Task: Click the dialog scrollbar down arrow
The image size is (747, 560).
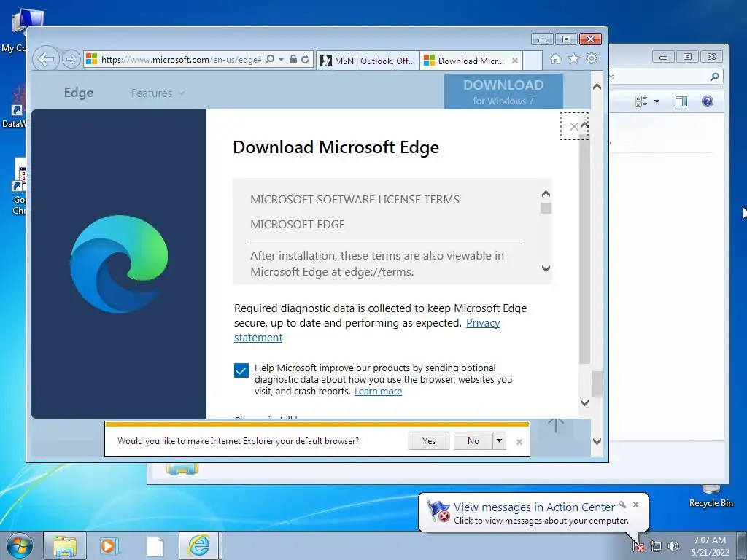Action: coord(585,402)
